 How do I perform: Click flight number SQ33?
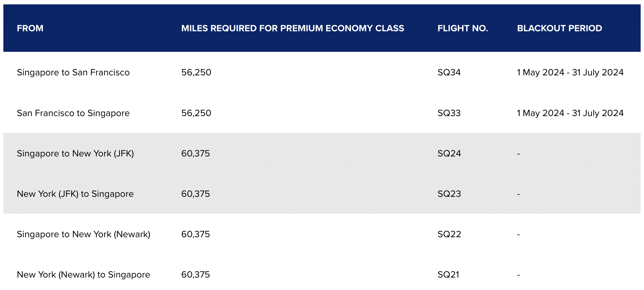(x=449, y=113)
